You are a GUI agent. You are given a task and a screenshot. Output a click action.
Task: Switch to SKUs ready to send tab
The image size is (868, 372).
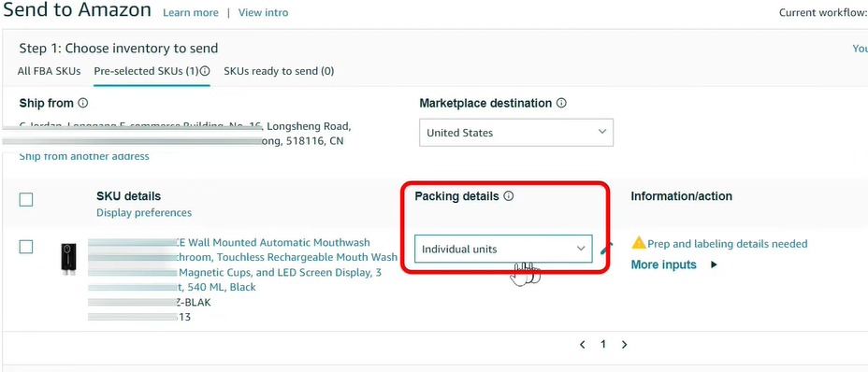point(279,71)
